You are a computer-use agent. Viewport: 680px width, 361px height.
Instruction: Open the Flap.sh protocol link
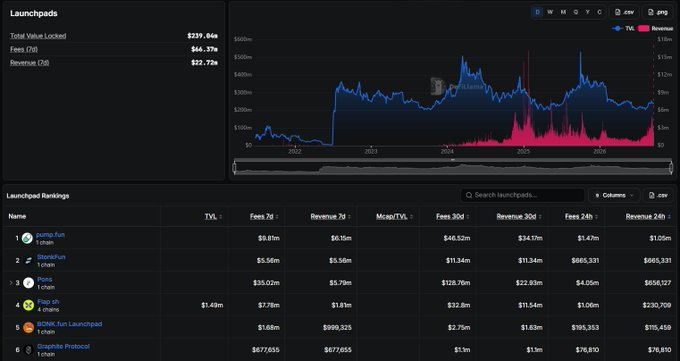pyautogui.click(x=48, y=302)
